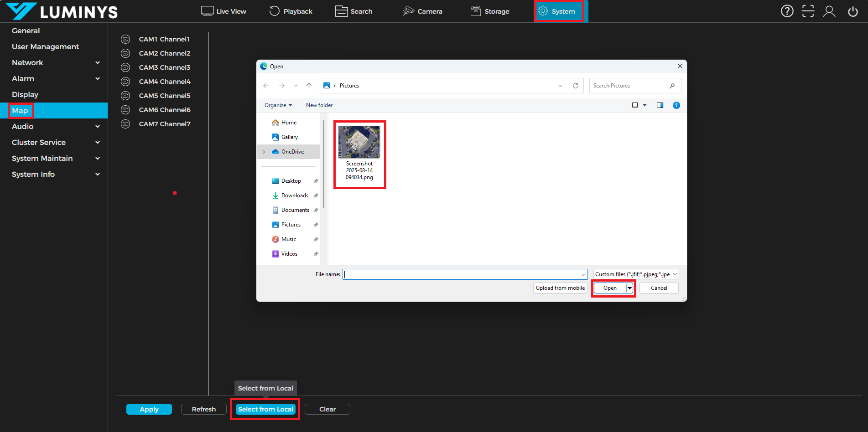This screenshot has width=868, height=432.
Task: Open the Storage tab
Action: (490, 11)
